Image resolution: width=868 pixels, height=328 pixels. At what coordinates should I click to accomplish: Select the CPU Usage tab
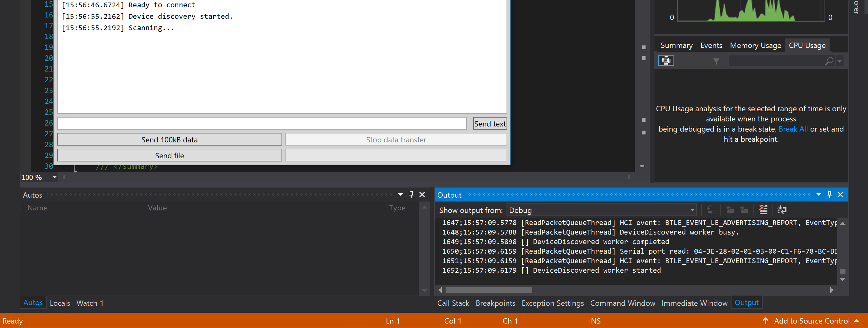point(807,45)
